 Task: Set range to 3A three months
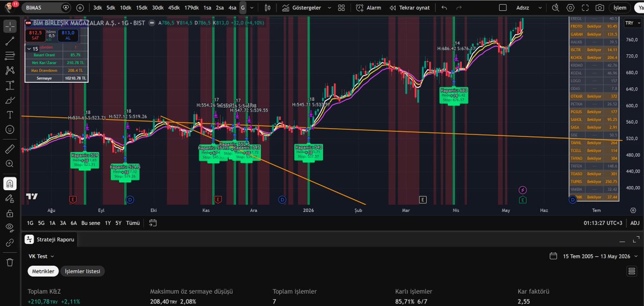click(63, 223)
